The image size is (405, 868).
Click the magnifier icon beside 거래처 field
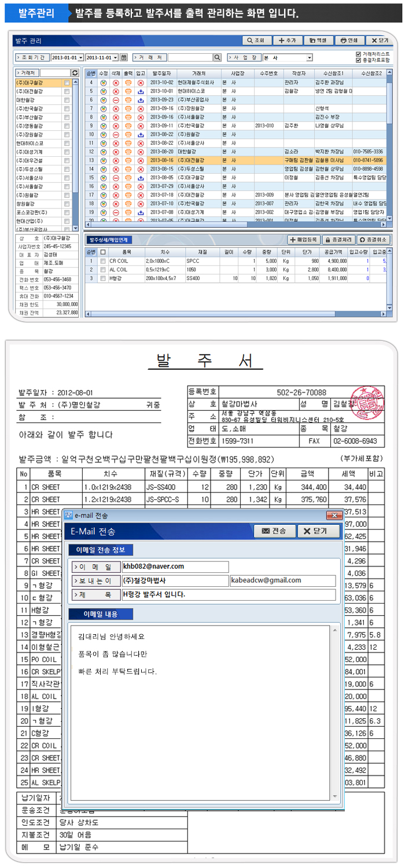(x=217, y=57)
